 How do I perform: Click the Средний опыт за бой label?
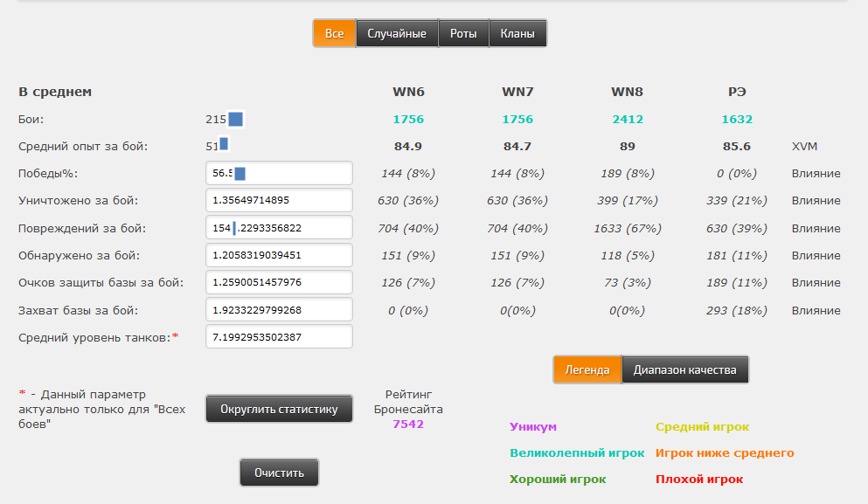click(83, 146)
